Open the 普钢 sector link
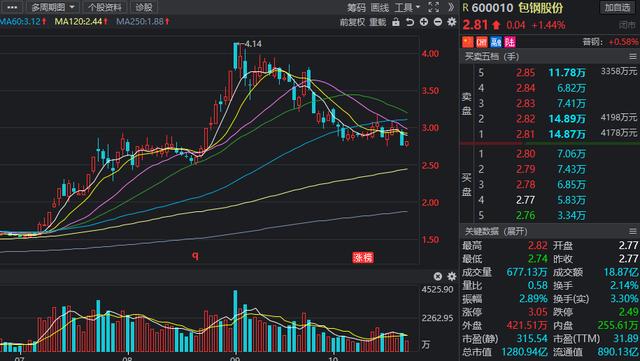640x361 pixels. [x=593, y=42]
